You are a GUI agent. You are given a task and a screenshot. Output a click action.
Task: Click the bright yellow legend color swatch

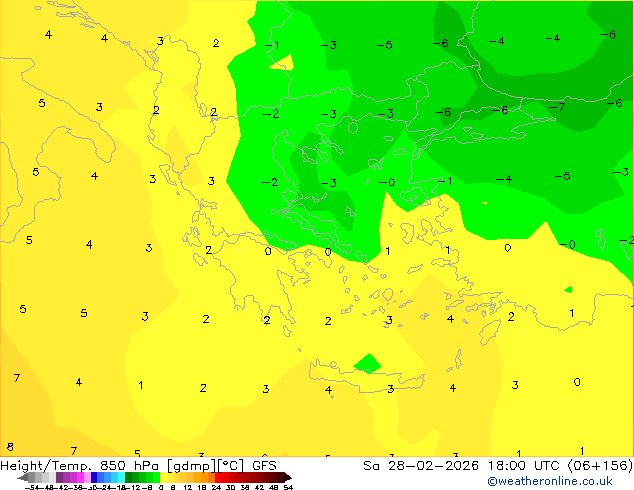pos(163,477)
